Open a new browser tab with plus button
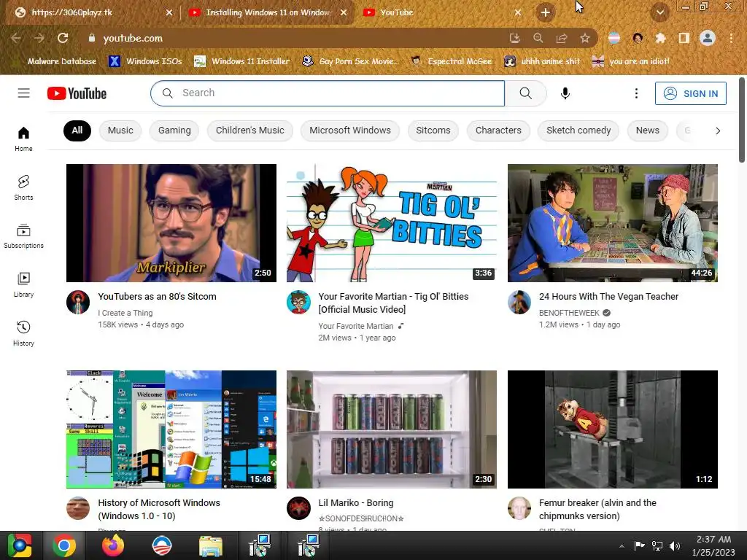This screenshot has width=747, height=560. (546, 12)
